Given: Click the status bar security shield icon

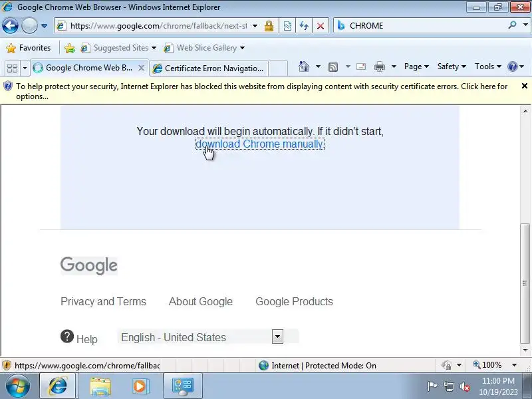Looking at the screenshot, I should click(x=7, y=365).
